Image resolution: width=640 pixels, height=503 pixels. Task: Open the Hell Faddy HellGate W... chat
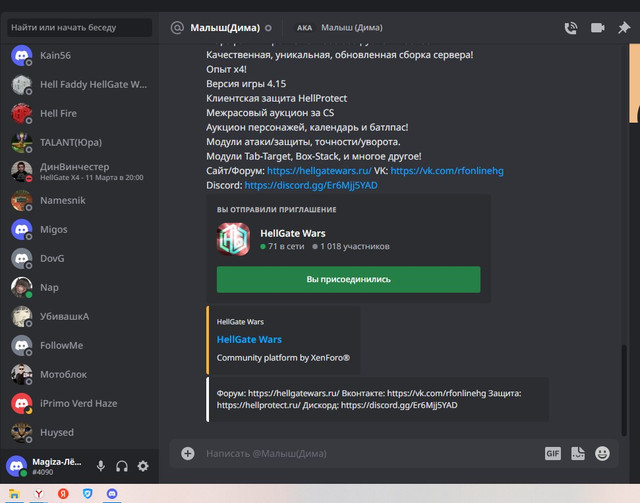pyautogui.click(x=80, y=85)
